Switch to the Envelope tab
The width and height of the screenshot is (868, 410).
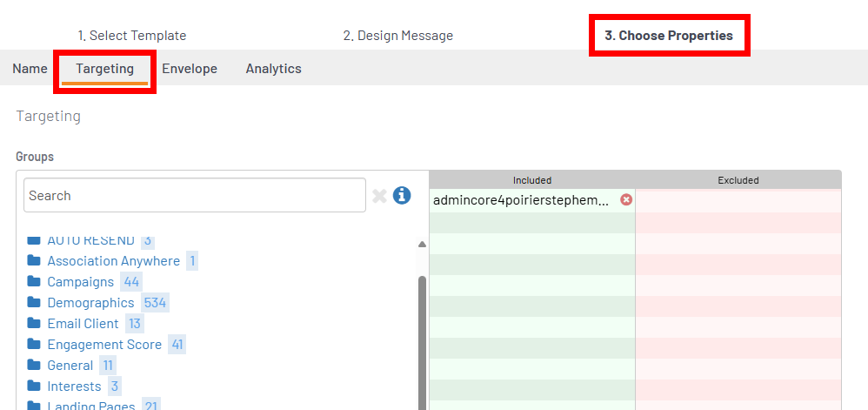tap(190, 69)
